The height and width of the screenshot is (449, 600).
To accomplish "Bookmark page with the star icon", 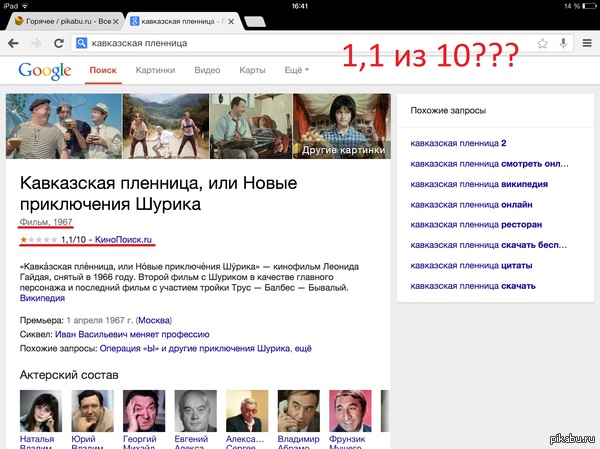I will coord(542,43).
